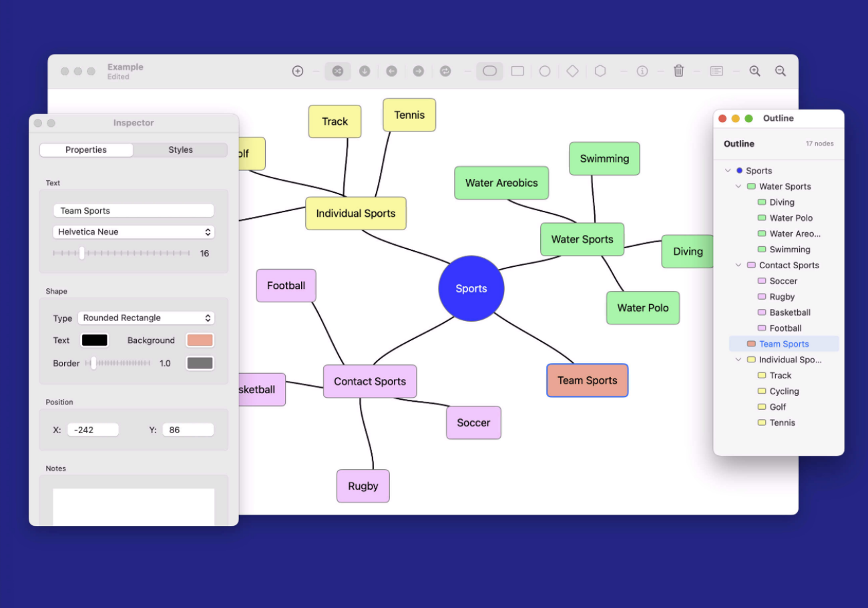Open the info inspector icon in the toolbar
Screen dimensions: 868x608
[x=642, y=71]
